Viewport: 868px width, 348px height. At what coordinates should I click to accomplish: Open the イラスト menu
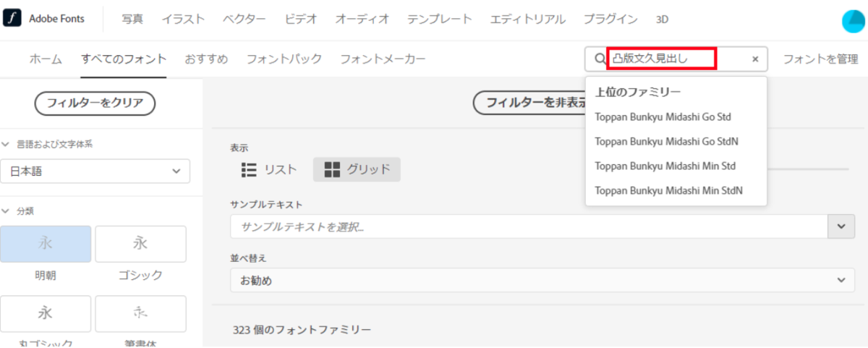click(183, 20)
